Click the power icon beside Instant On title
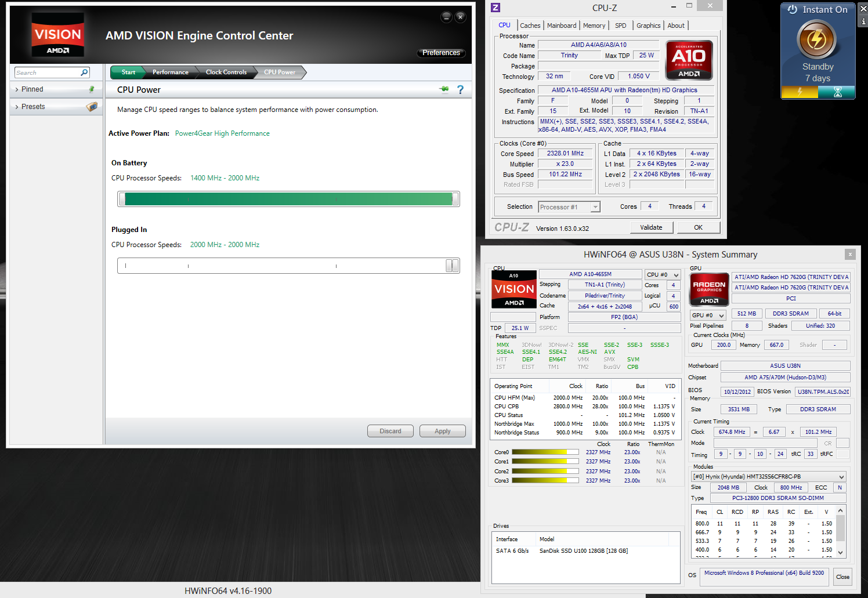 pyautogui.click(x=793, y=9)
